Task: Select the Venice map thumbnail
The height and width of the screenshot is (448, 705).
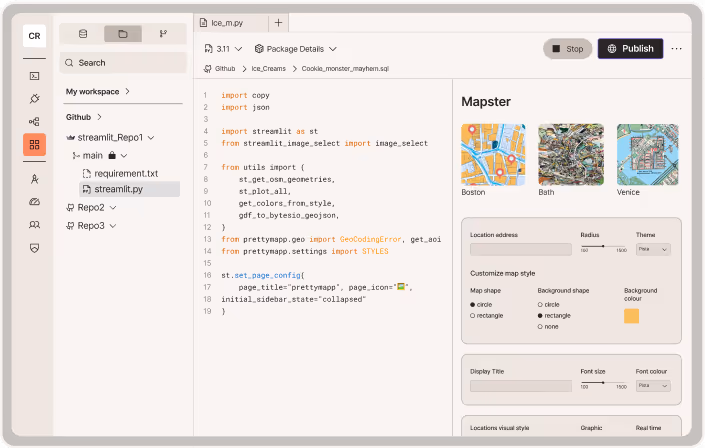Action: (647, 154)
